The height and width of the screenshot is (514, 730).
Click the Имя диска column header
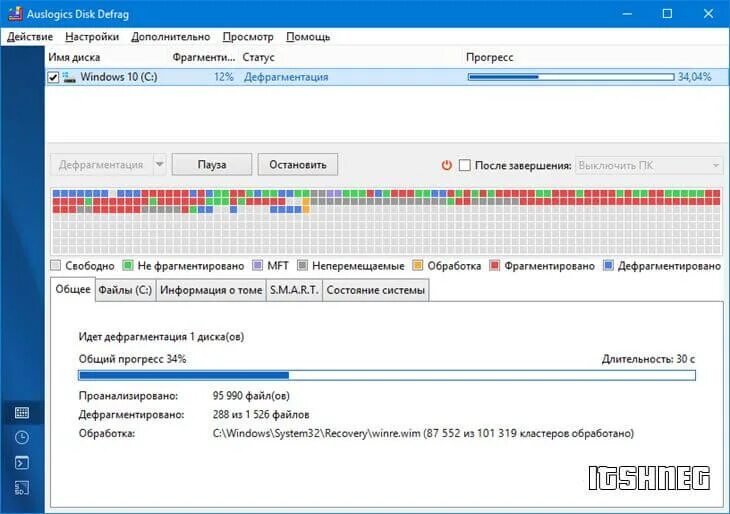74,57
